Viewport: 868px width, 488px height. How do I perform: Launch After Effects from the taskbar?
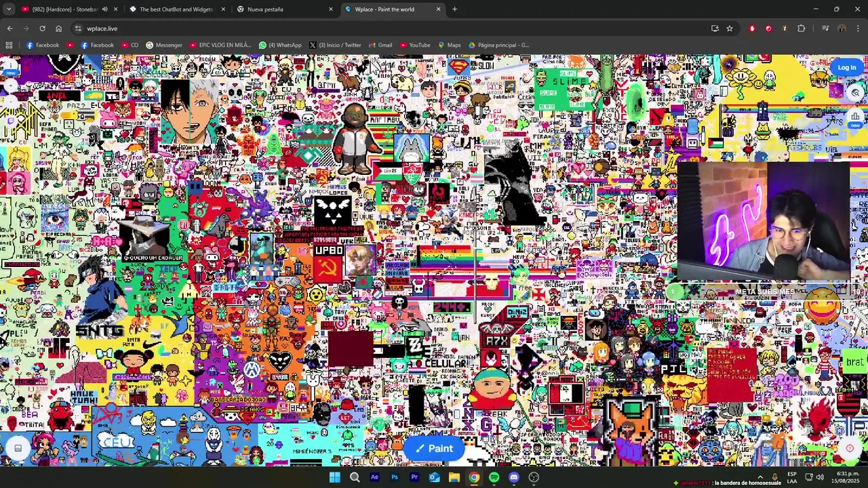pos(374,477)
